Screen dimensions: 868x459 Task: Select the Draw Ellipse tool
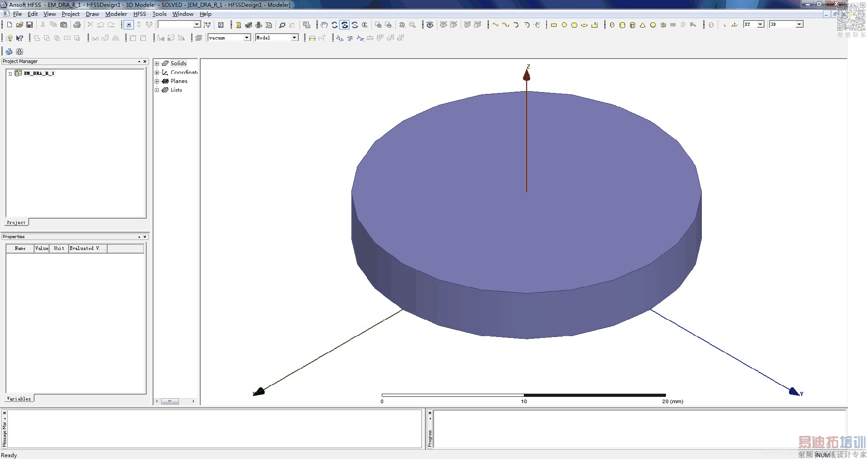coord(584,25)
